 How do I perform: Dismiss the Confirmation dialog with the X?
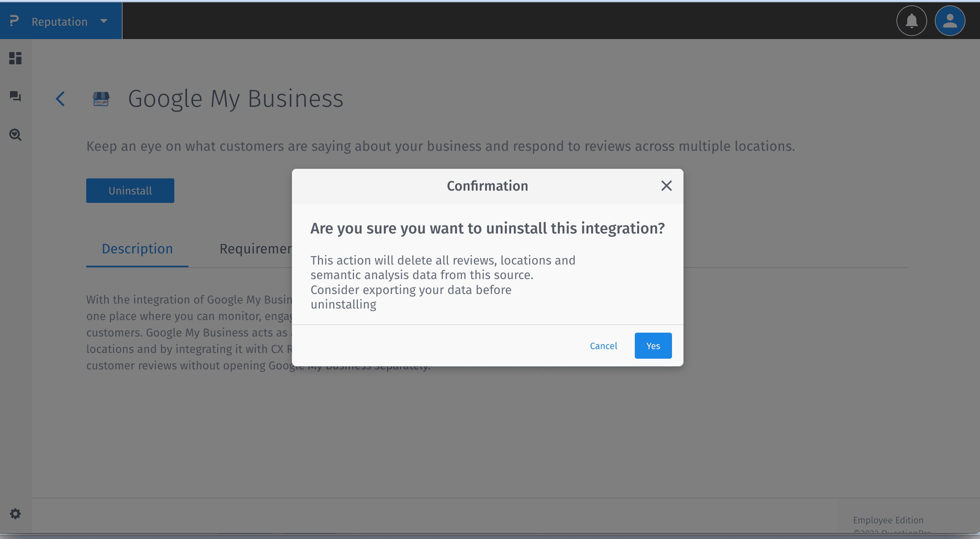point(666,186)
